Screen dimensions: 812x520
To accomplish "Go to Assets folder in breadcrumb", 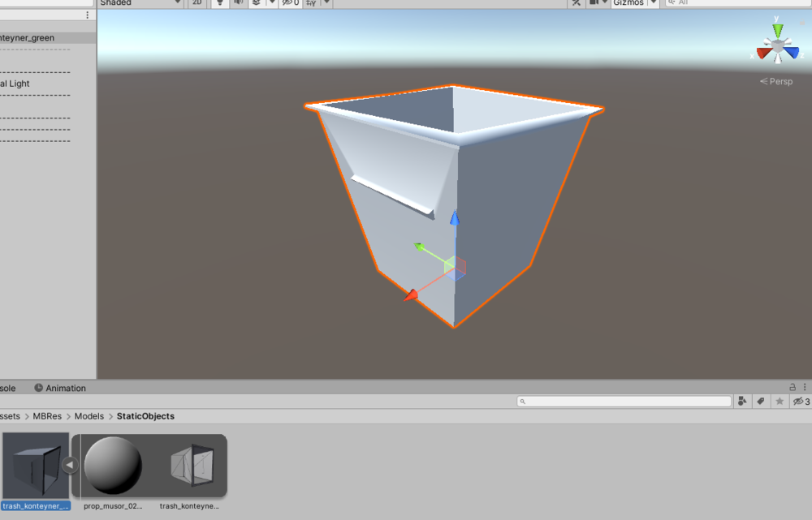I will (10, 416).
